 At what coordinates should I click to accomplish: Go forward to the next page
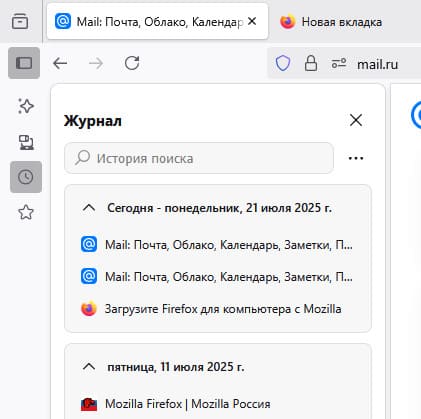point(96,63)
